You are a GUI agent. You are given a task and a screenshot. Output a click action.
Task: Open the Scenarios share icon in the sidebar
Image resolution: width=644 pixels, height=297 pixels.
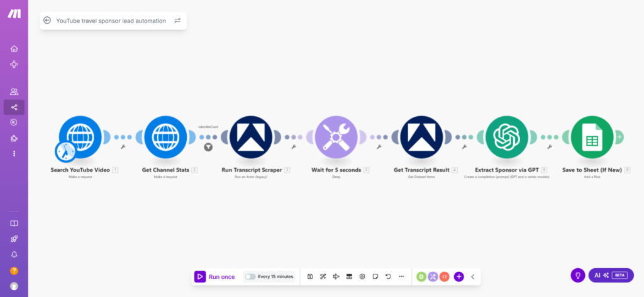tap(14, 107)
